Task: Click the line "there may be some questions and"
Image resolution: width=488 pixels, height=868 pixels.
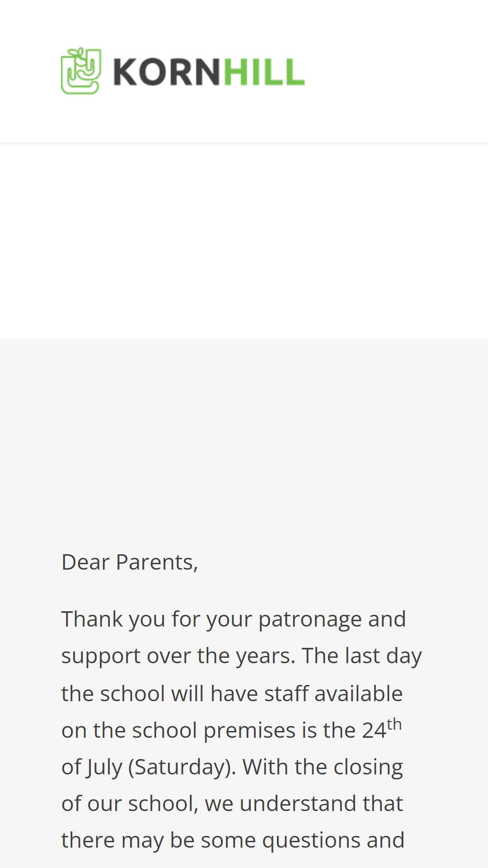Action: pyautogui.click(x=233, y=841)
